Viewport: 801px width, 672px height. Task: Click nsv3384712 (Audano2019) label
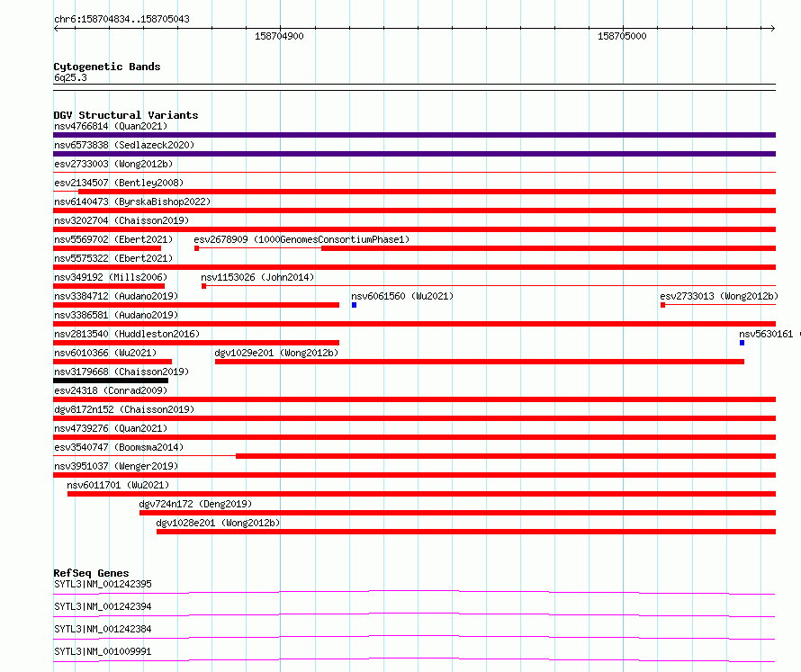click(116, 296)
